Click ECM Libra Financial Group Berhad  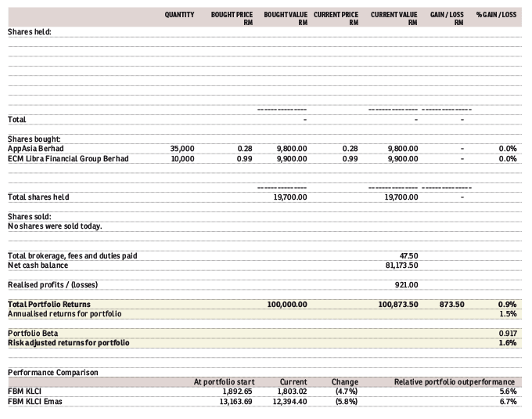(67, 158)
